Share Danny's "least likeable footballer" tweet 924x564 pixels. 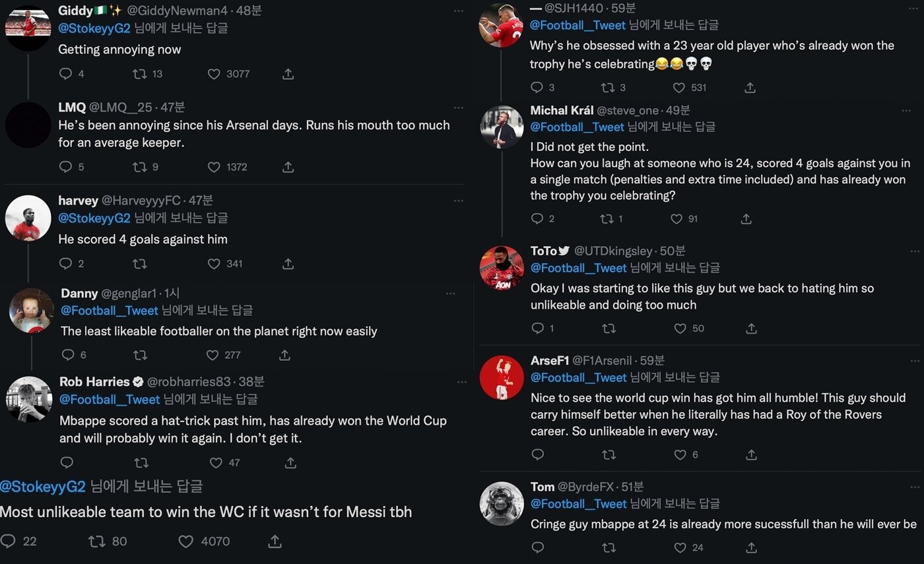(x=284, y=355)
